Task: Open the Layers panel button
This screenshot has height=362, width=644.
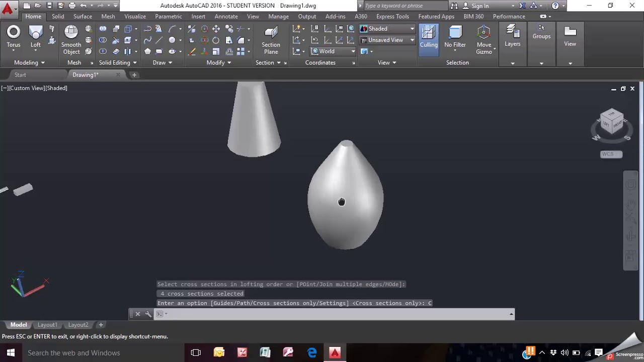Action: pyautogui.click(x=512, y=36)
